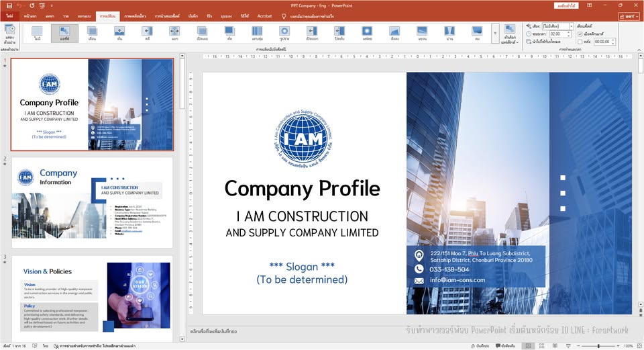Image resolution: width=644 pixels, height=350 pixels.
Task: Select slide 3 Vision & Policies thumbnail
Action: click(x=92, y=298)
